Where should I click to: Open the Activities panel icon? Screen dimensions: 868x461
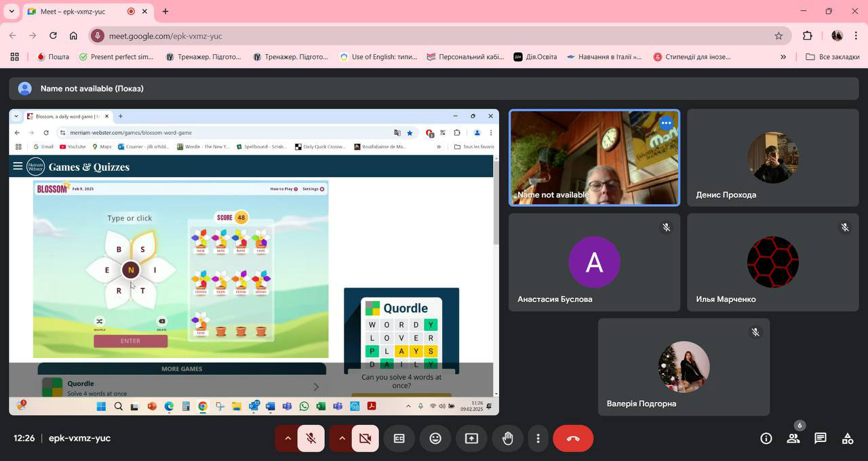click(x=848, y=439)
